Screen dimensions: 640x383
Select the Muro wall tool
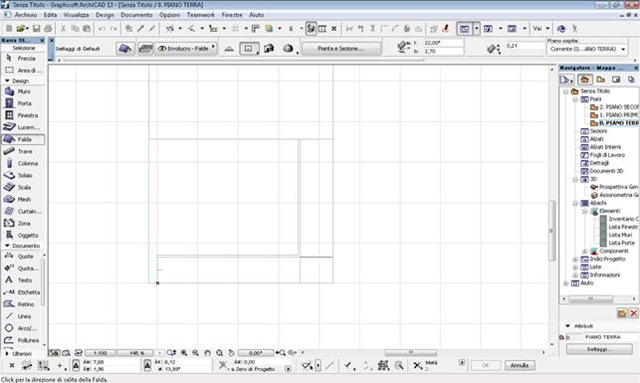click(x=23, y=91)
